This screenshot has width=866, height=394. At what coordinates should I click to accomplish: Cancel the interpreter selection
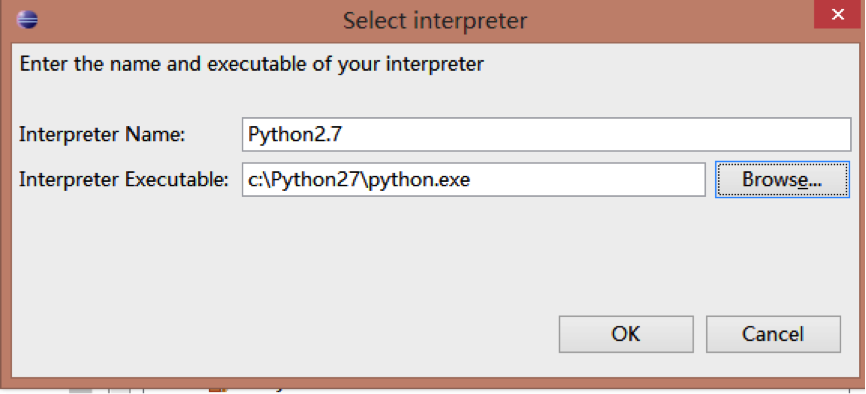click(773, 334)
